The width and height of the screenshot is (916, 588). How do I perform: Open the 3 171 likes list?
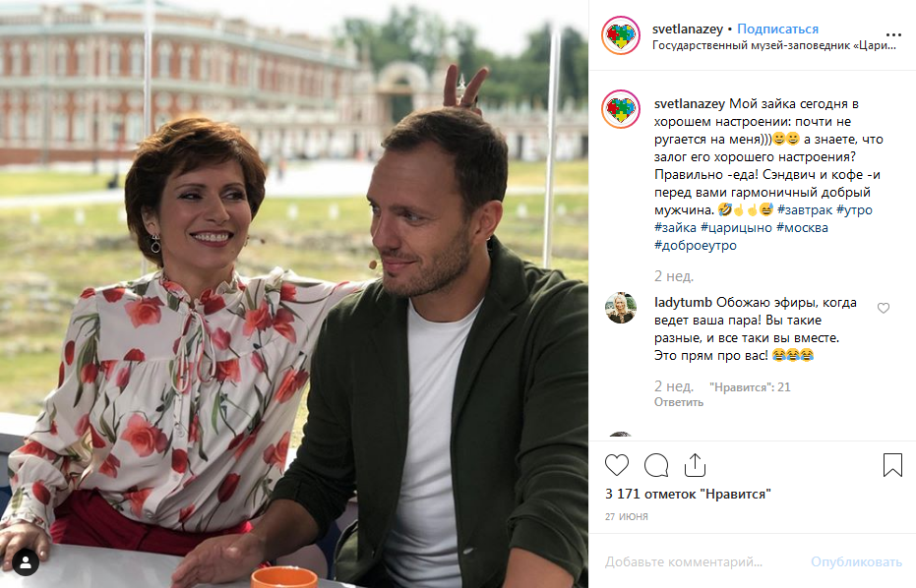688,494
